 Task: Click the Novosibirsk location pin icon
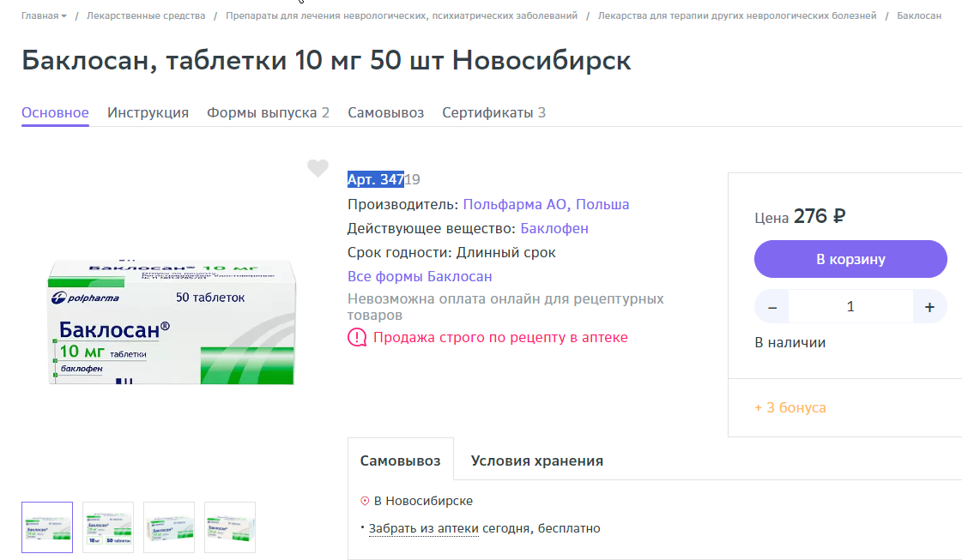click(x=365, y=501)
